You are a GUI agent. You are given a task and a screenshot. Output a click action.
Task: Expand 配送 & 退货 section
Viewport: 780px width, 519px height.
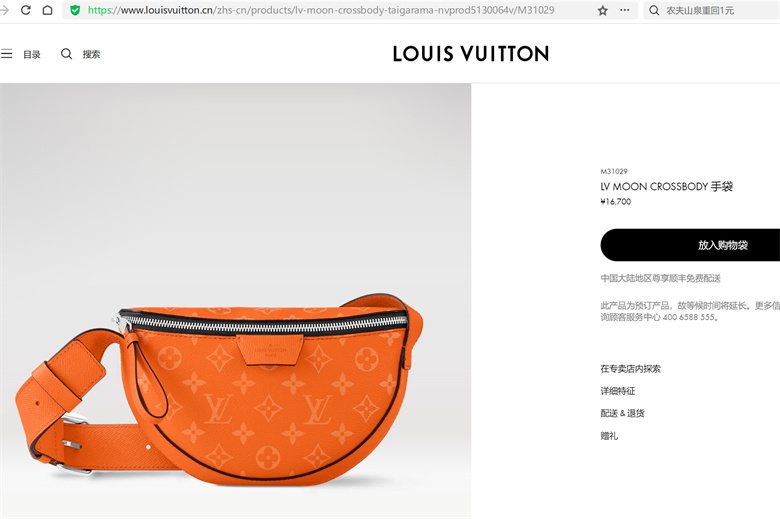click(622, 413)
